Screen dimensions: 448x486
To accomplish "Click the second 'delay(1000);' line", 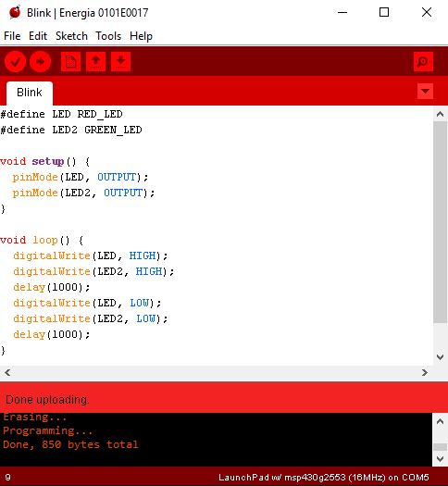I will pos(52,334).
